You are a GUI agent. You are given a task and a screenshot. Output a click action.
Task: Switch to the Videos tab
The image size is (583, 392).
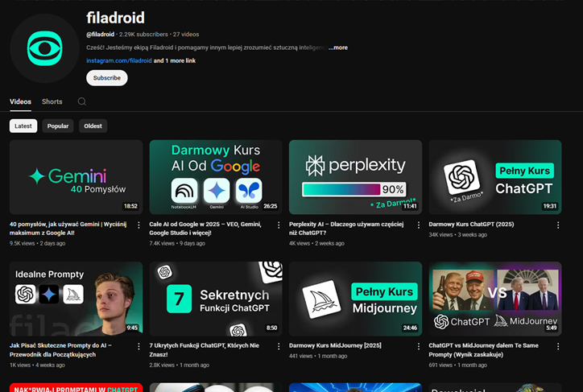click(20, 101)
